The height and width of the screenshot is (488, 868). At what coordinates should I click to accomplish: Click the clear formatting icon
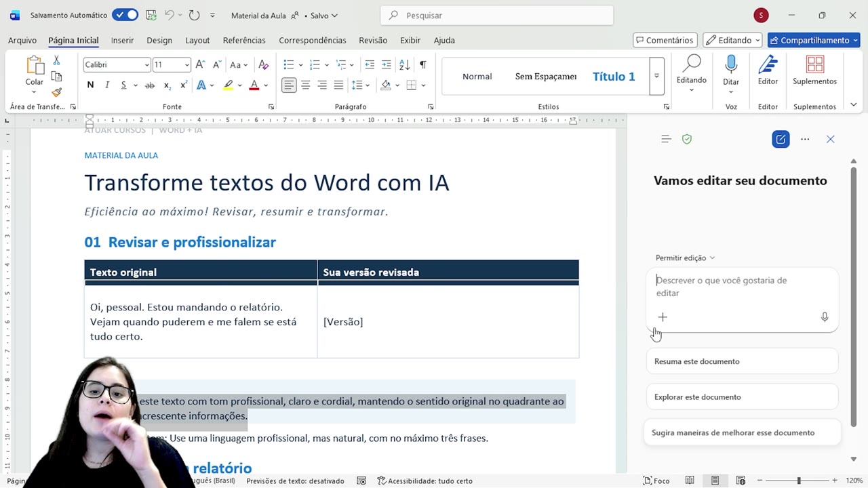tap(264, 64)
